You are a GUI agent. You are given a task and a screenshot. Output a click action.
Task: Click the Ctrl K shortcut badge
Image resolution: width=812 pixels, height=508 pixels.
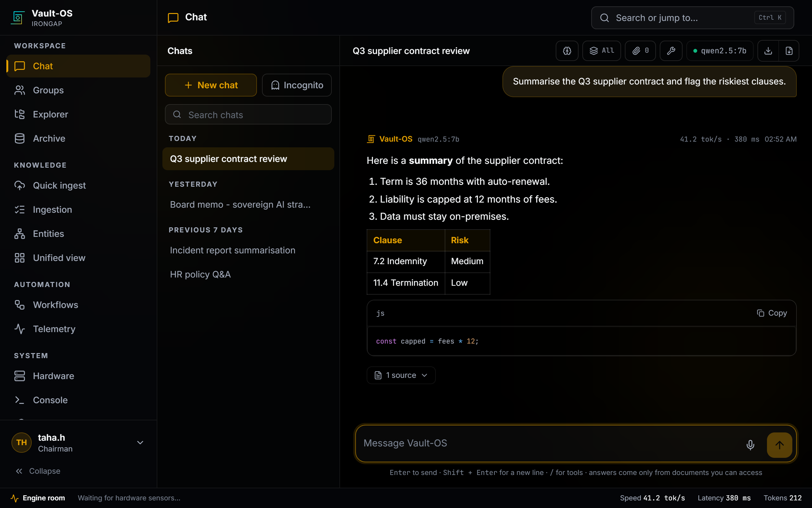(770, 17)
